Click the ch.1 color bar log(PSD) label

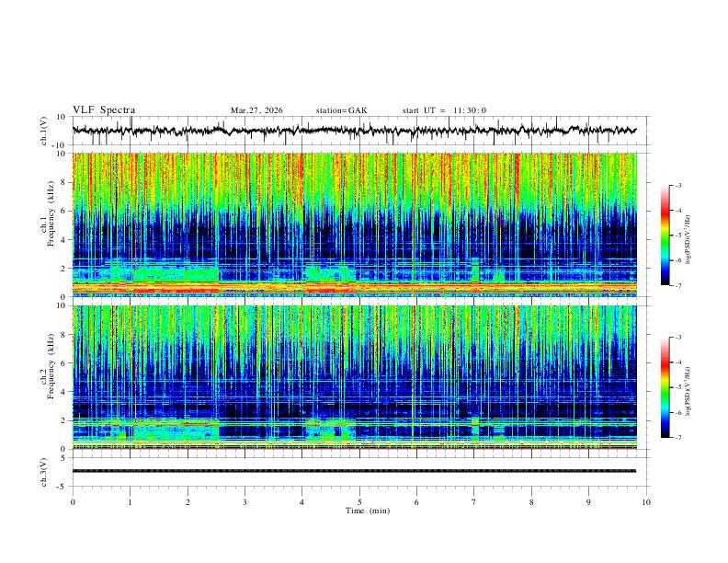tap(688, 240)
